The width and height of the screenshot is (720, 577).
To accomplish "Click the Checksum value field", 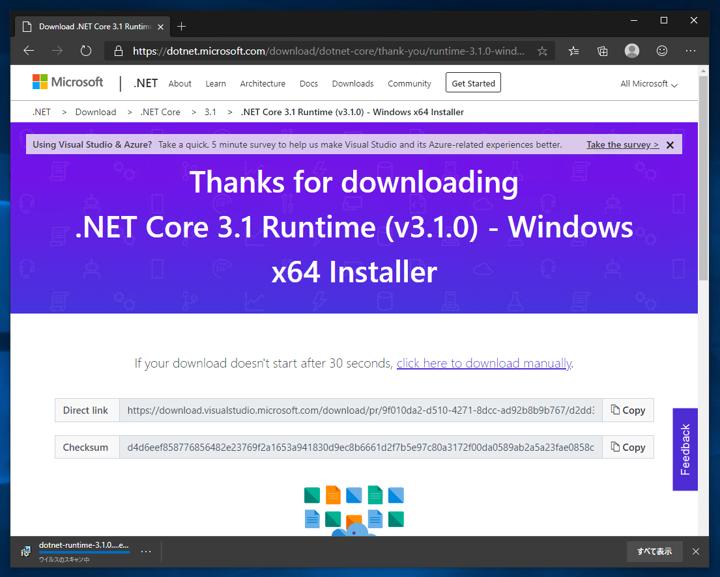I will point(361,447).
